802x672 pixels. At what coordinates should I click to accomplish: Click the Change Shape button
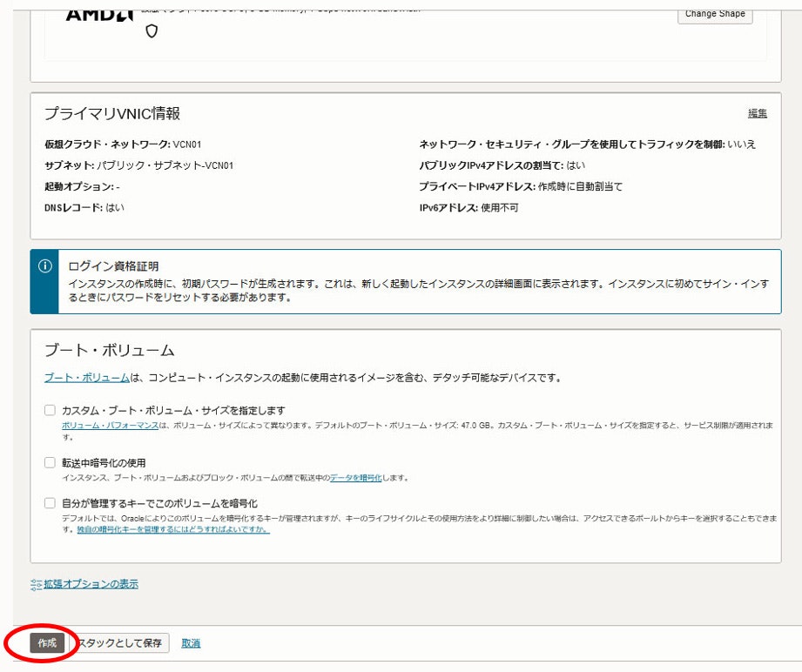[x=715, y=14]
